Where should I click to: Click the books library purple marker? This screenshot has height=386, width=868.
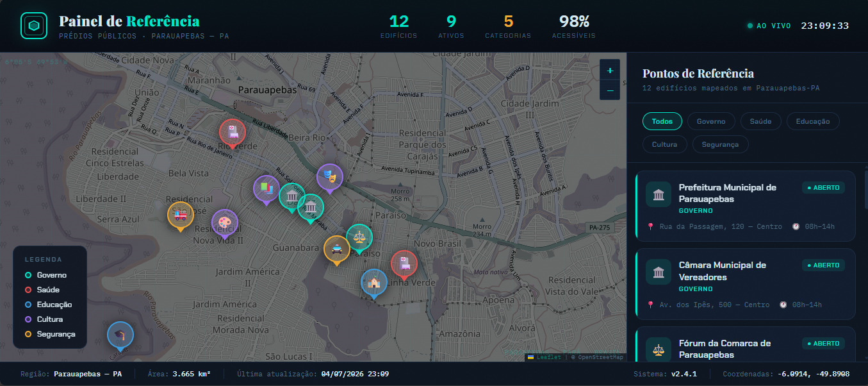(266, 189)
